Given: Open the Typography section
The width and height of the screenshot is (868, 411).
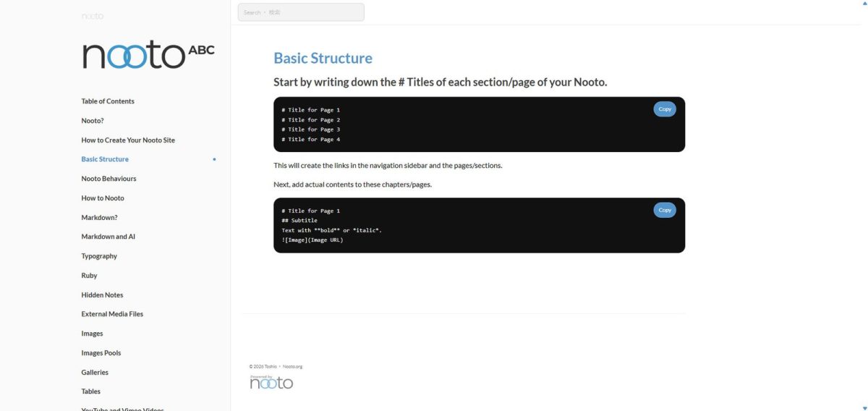Looking at the screenshot, I should 99,256.
